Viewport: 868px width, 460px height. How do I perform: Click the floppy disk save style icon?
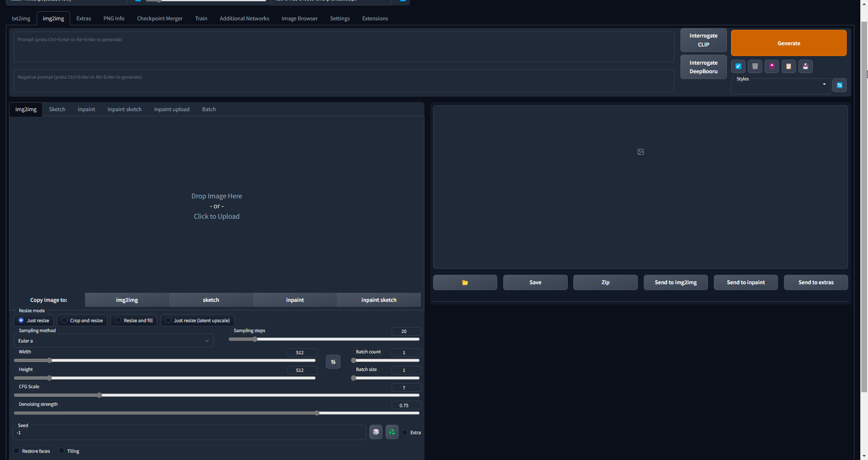click(805, 66)
